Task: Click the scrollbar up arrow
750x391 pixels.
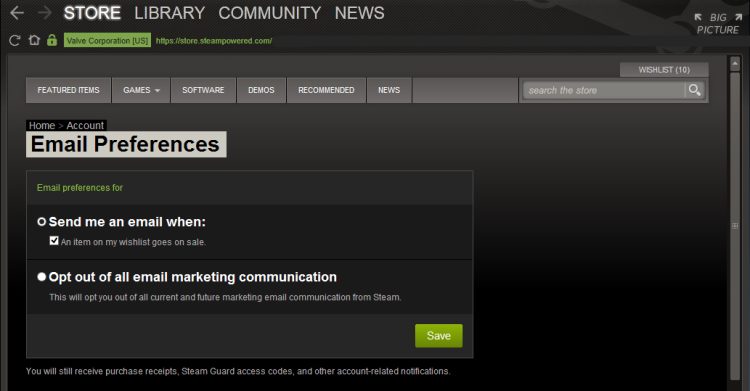Action: point(735,64)
